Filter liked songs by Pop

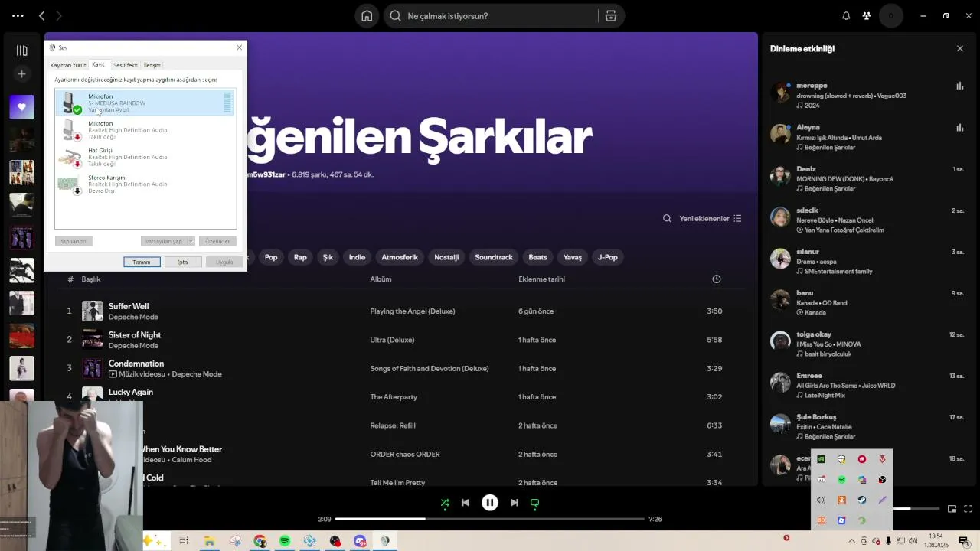click(271, 258)
